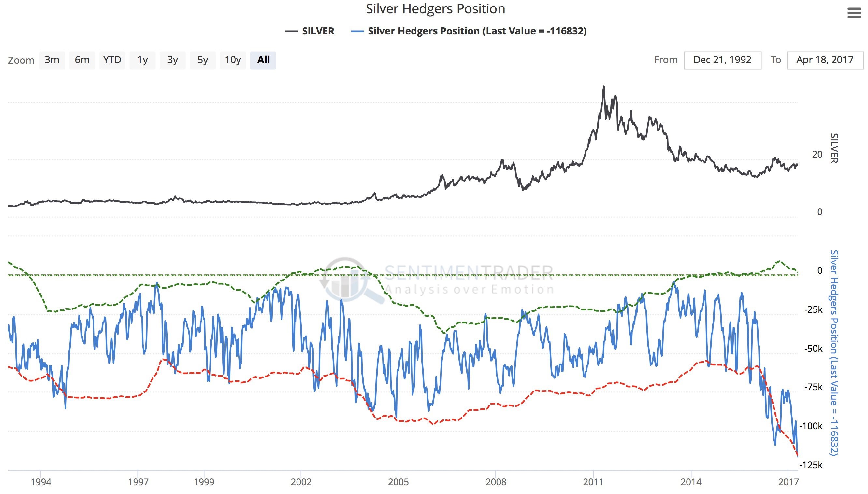Open the chart hamburger context menu
This screenshot has width=868, height=494.
[x=854, y=13]
